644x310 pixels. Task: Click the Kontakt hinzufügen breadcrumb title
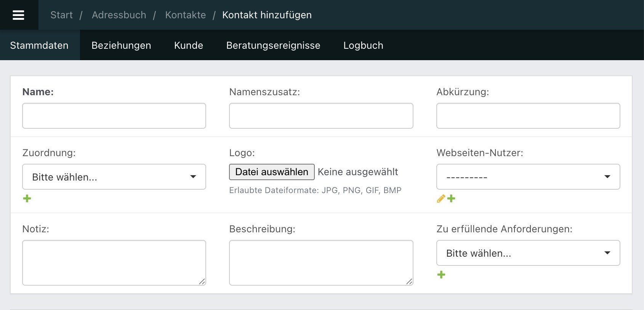267,15
